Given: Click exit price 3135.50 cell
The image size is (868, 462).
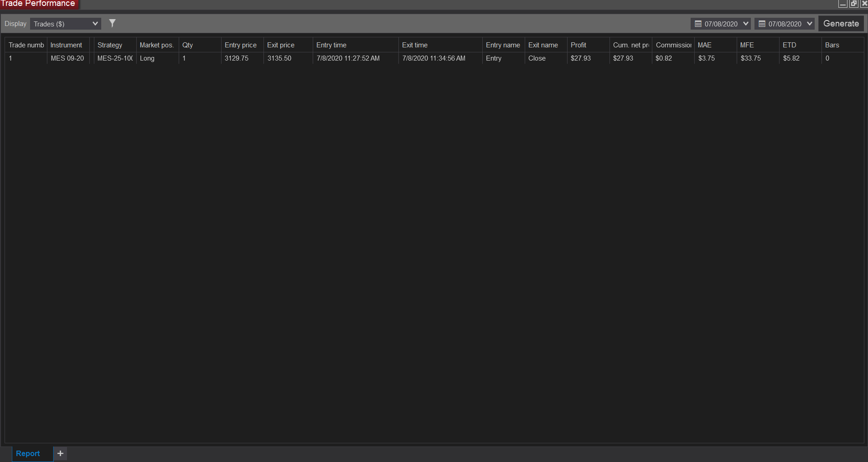Looking at the screenshot, I should 288,58.
